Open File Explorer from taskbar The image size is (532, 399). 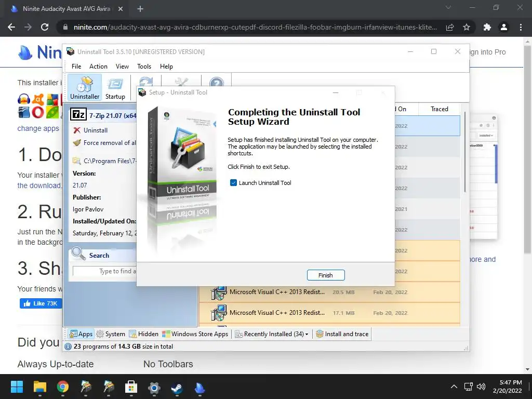[x=39, y=387]
